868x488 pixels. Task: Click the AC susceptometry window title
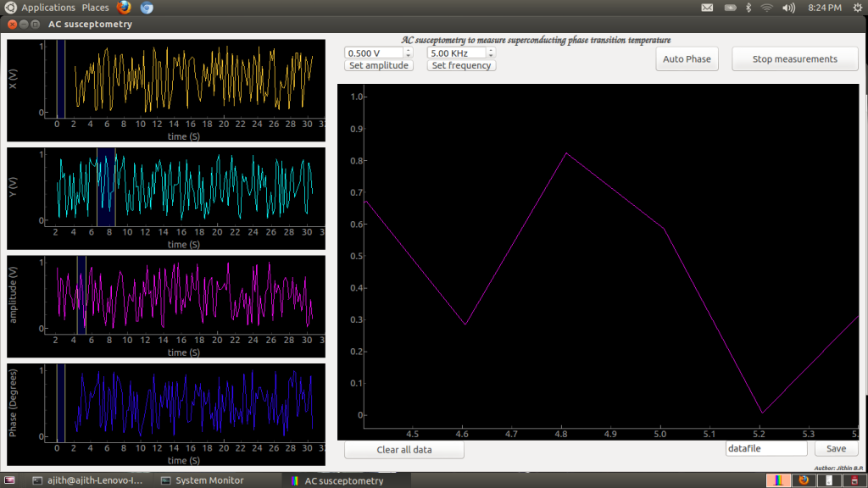tap(90, 24)
